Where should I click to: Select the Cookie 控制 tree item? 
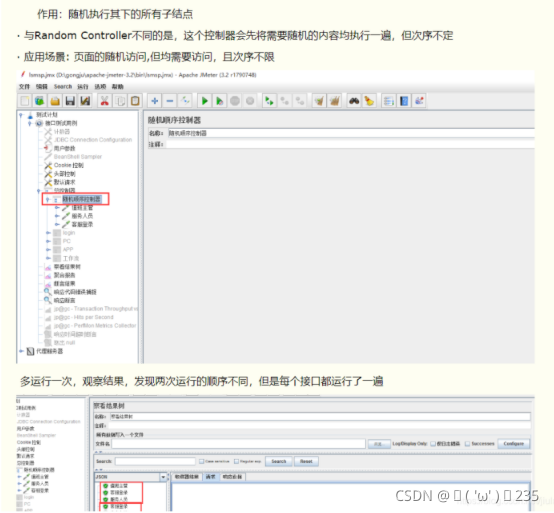(64, 165)
